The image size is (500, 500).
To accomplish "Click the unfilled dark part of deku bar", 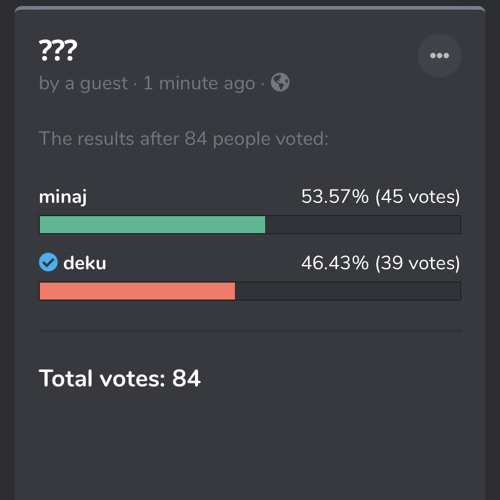I will pos(348,291).
